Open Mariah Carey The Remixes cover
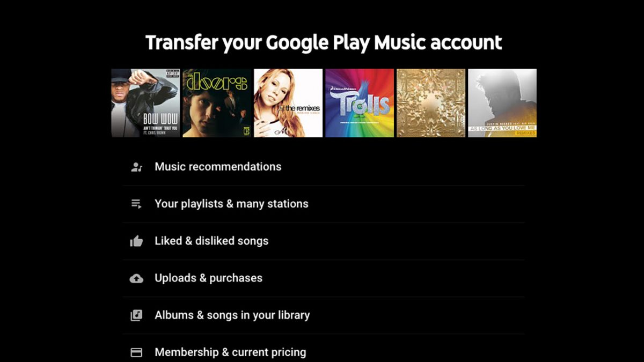 point(288,103)
